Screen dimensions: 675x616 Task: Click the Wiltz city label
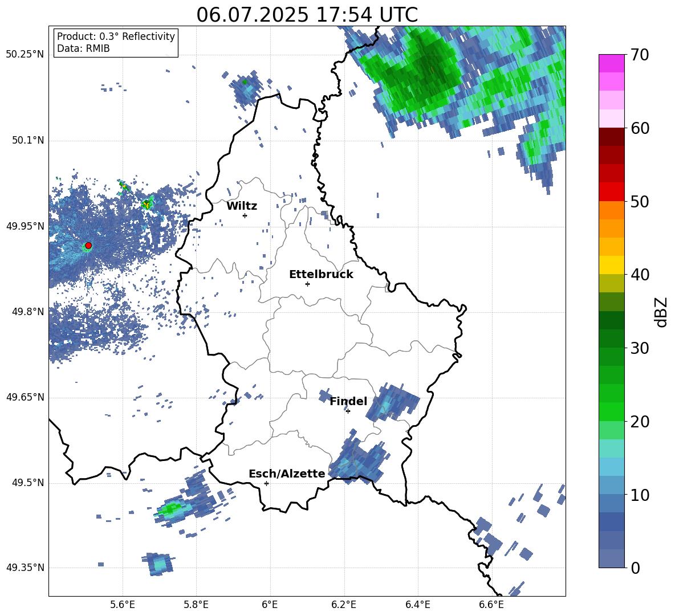(242, 206)
